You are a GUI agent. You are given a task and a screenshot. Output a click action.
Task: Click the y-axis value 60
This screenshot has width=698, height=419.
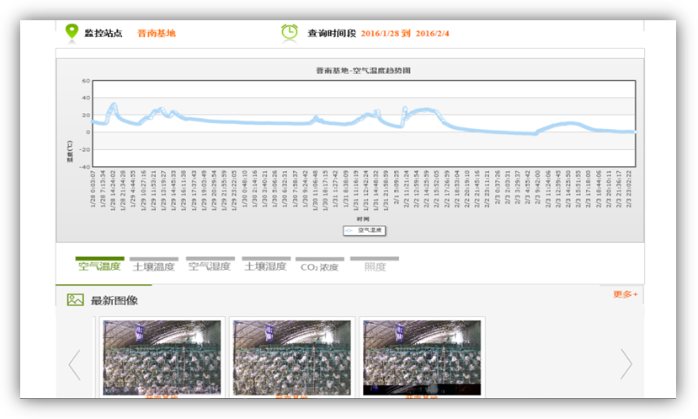point(86,81)
